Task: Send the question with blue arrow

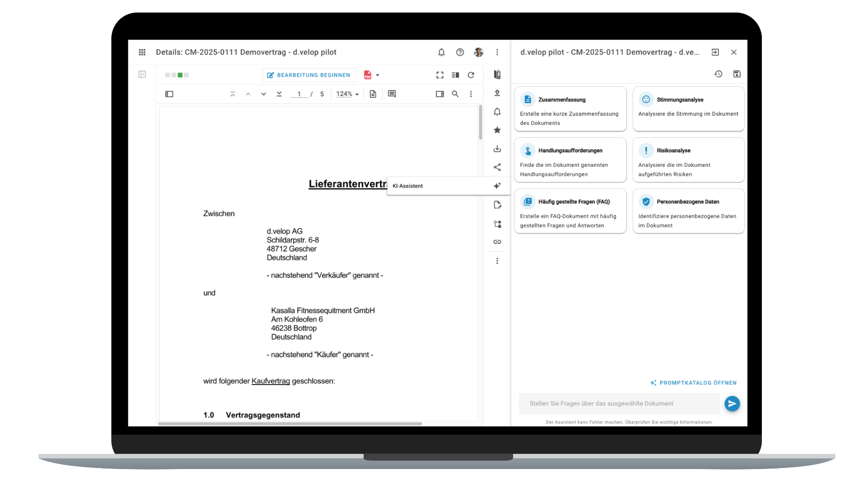Action: 732,403
